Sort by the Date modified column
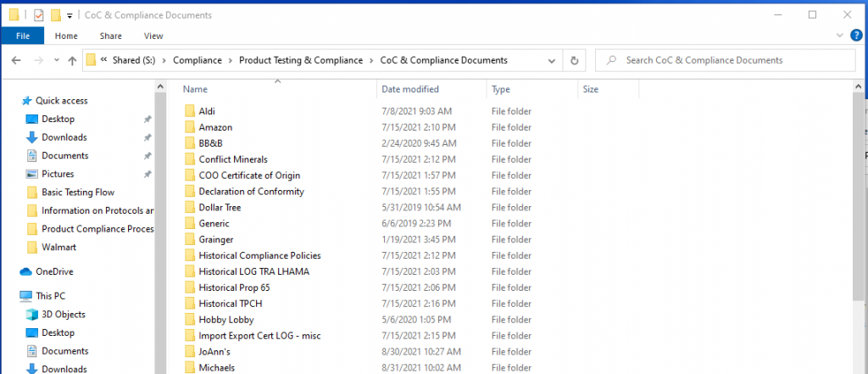This screenshot has width=868, height=374. point(410,89)
